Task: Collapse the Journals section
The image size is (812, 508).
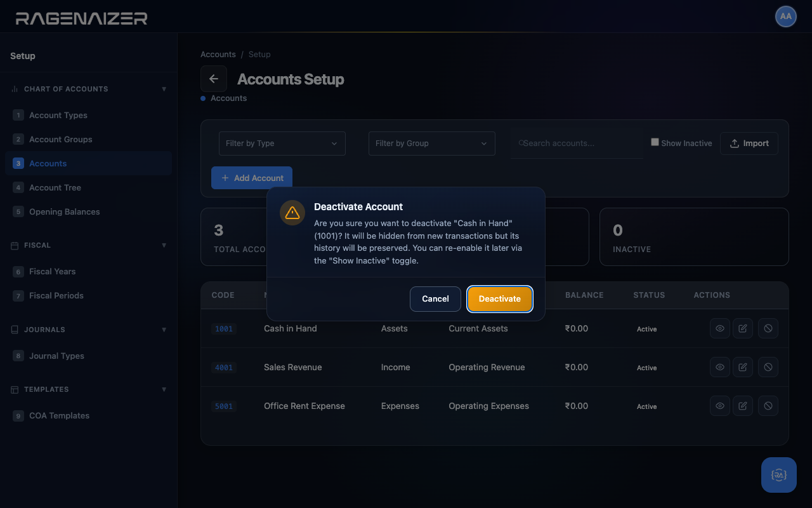Action: coord(89,330)
